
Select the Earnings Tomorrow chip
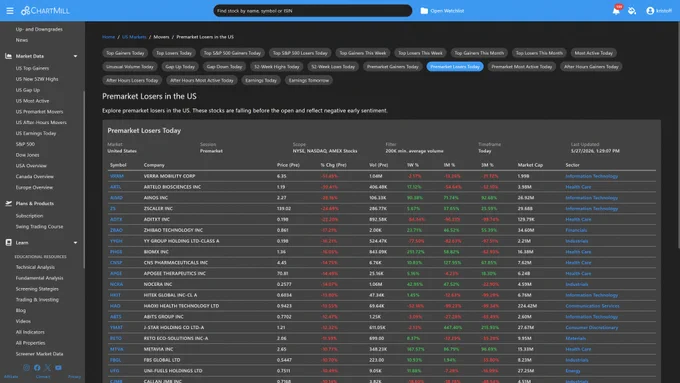click(x=309, y=80)
